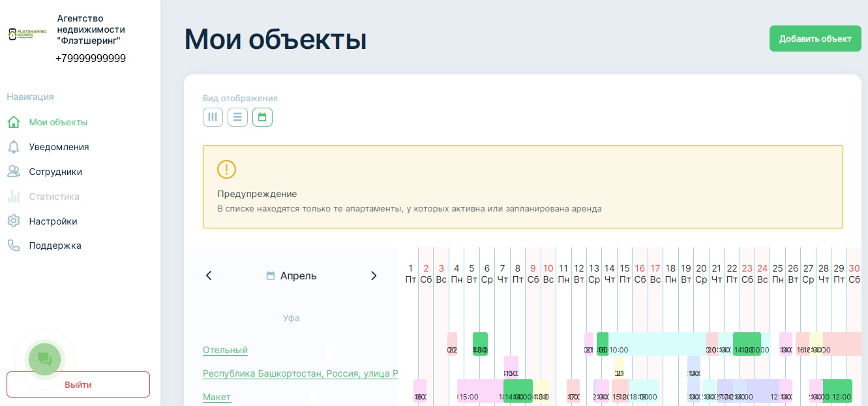Open the Отельный property link
The width and height of the screenshot is (868, 406).
click(x=225, y=350)
